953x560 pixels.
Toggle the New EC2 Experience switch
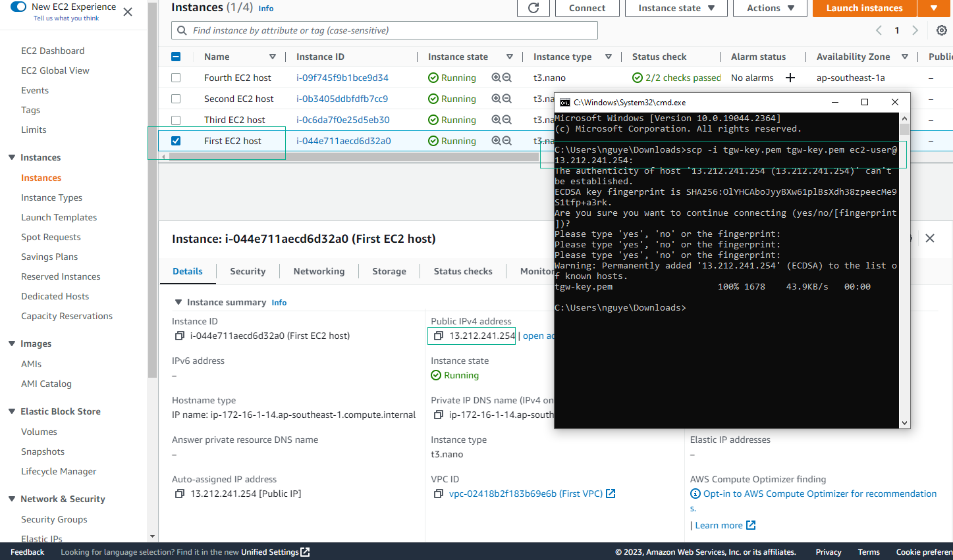18,7
